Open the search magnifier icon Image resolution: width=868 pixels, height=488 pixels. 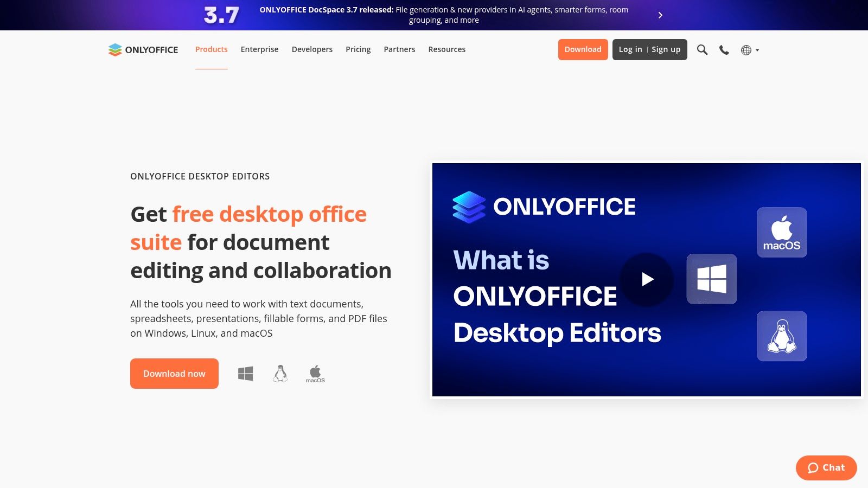coord(702,50)
